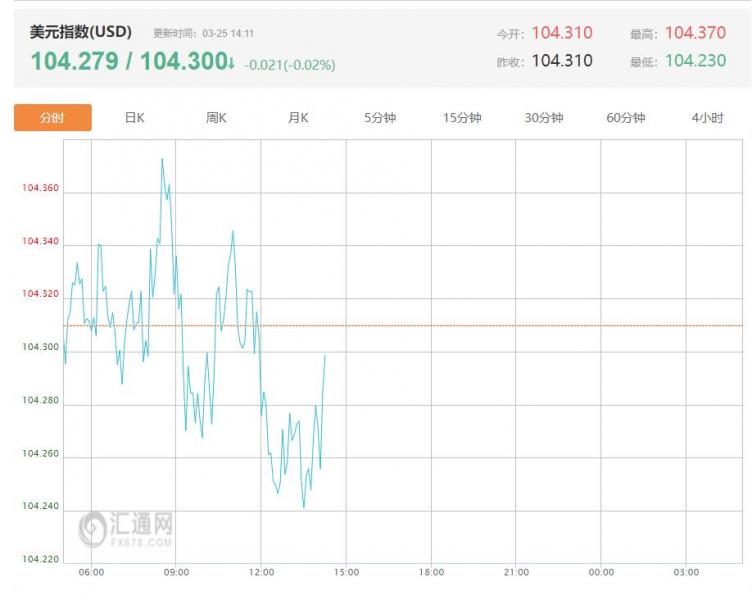Click the 昨收 value 104.310
This screenshot has width=752, height=600.
(561, 61)
